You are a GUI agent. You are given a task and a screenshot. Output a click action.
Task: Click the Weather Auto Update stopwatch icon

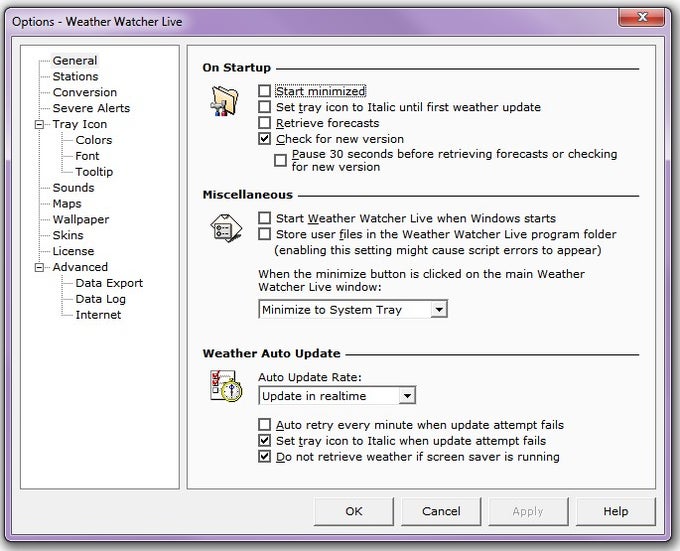226,385
